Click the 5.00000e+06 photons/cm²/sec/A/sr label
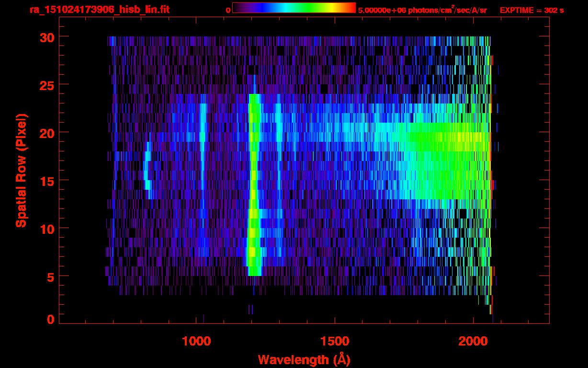588x368 pixels. 422,10
